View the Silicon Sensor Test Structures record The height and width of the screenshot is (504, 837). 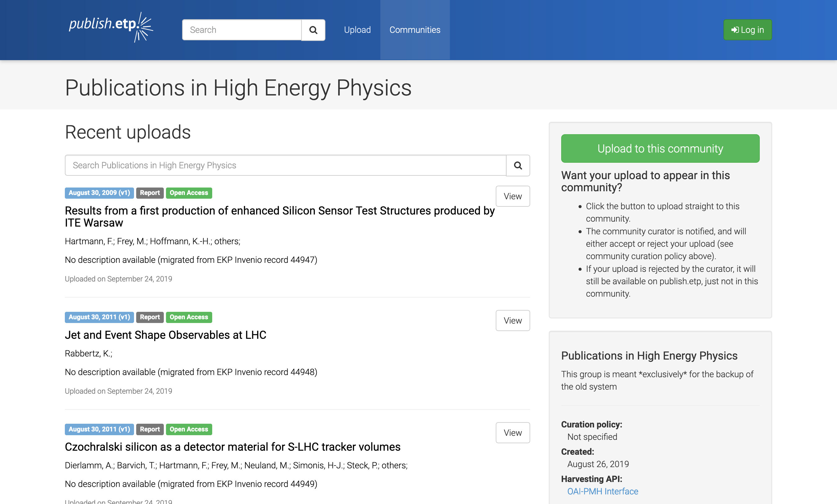point(512,196)
